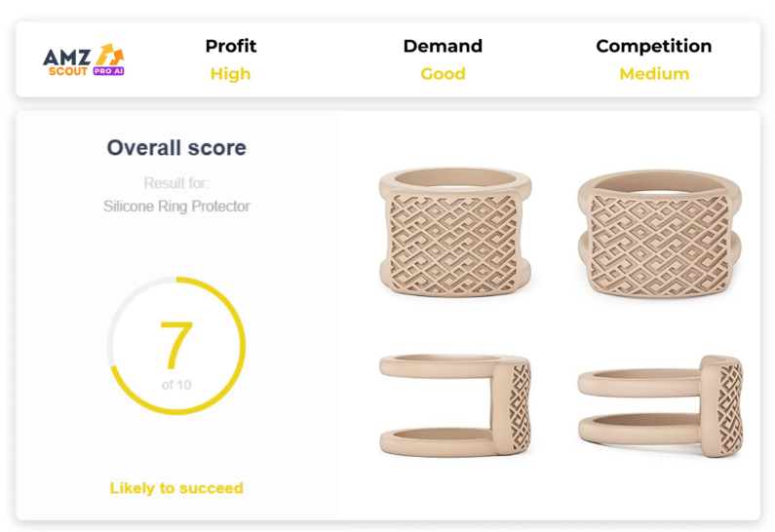Select the Competition heading
The height and width of the screenshot is (532, 775).
pyautogui.click(x=654, y=46)
